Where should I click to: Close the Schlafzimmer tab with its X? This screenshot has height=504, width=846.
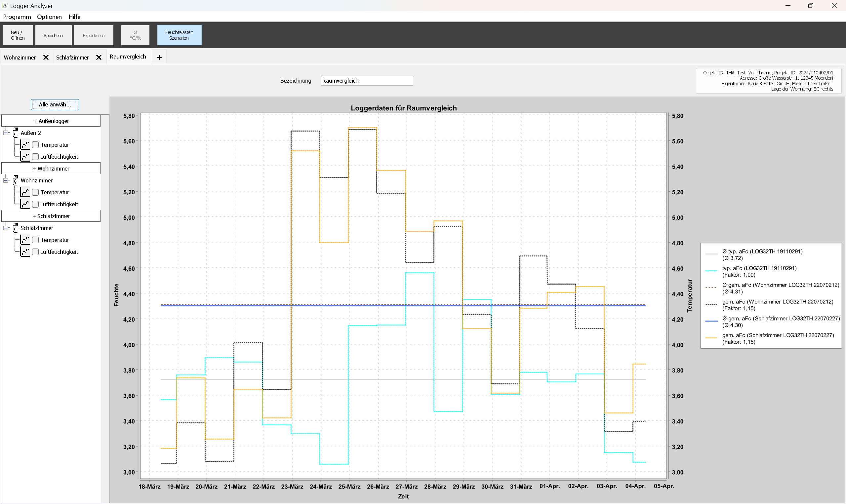[99, 58]
